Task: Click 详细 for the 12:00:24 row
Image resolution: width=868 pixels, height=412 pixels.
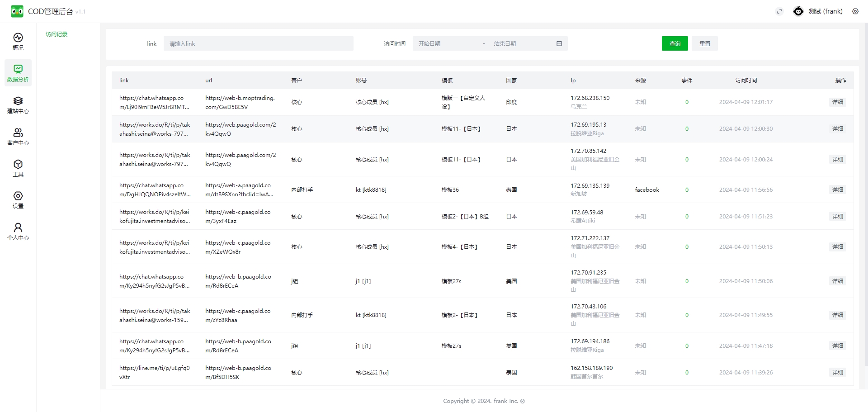Action: [x=838, y=160]
